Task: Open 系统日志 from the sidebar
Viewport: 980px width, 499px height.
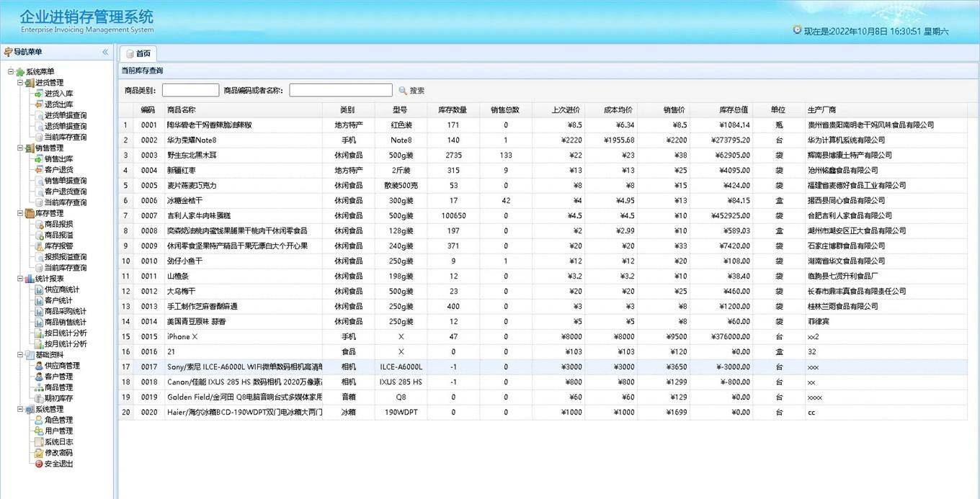Action: tap(59, 442)
